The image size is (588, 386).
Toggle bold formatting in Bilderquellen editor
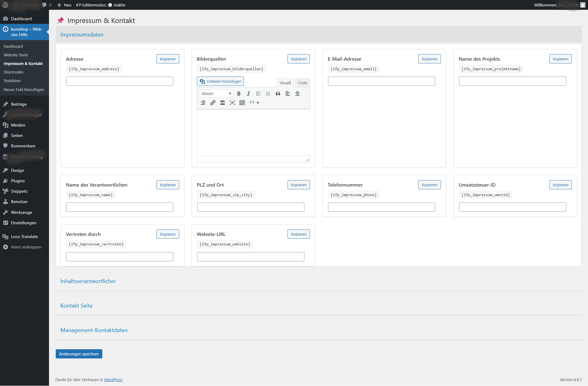point(239,94)
